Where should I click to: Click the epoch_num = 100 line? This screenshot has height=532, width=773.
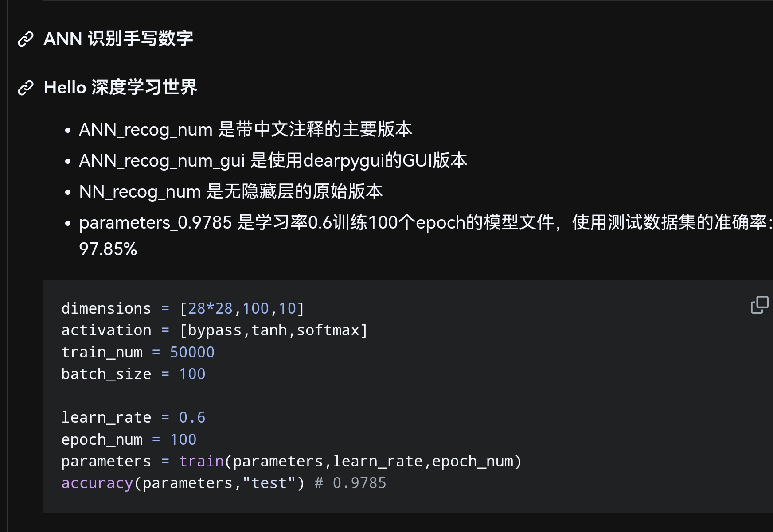[129, 439]
